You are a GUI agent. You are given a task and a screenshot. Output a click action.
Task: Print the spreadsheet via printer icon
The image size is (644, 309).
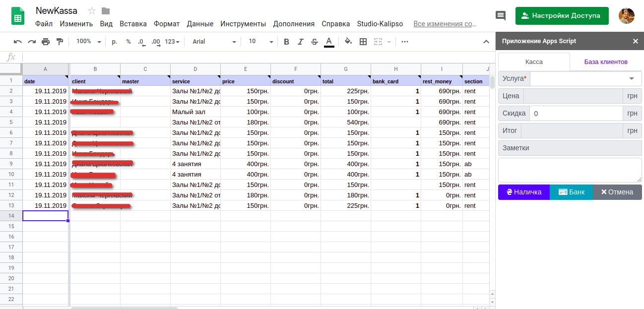[x=46, y=42]
